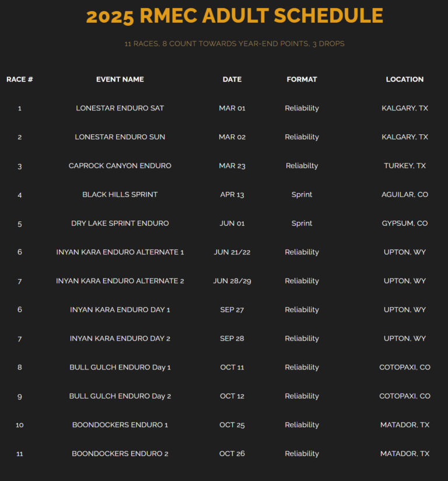Select Caprock Canyon Enduro event name
Viewport: 448px width, 481px height.
click(x=120, y=166)
